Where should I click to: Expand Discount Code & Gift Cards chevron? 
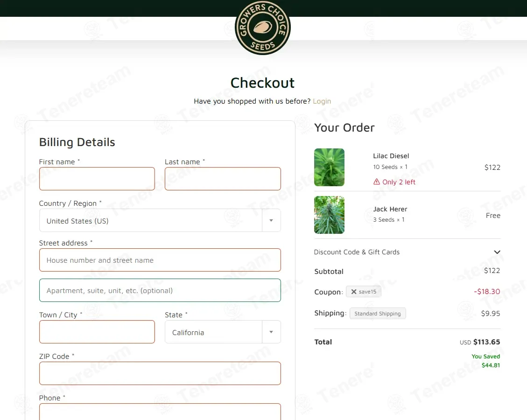pyautogui.click(x=497, y=252)
